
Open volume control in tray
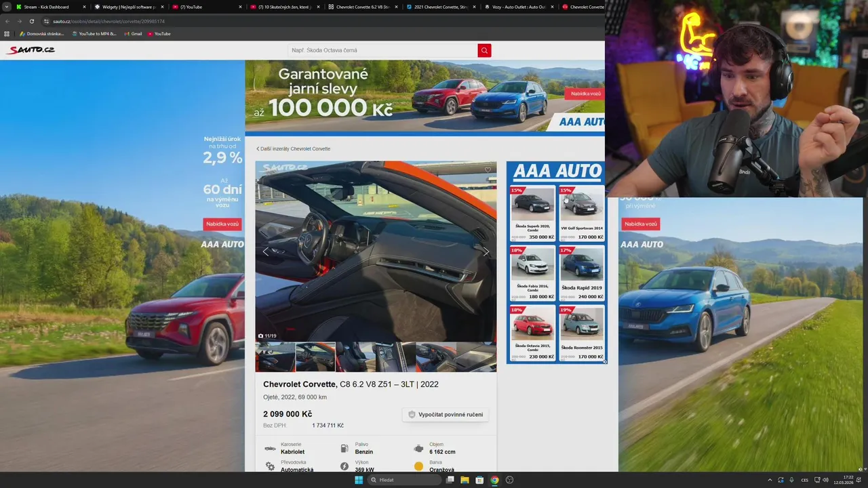(825, 480)
